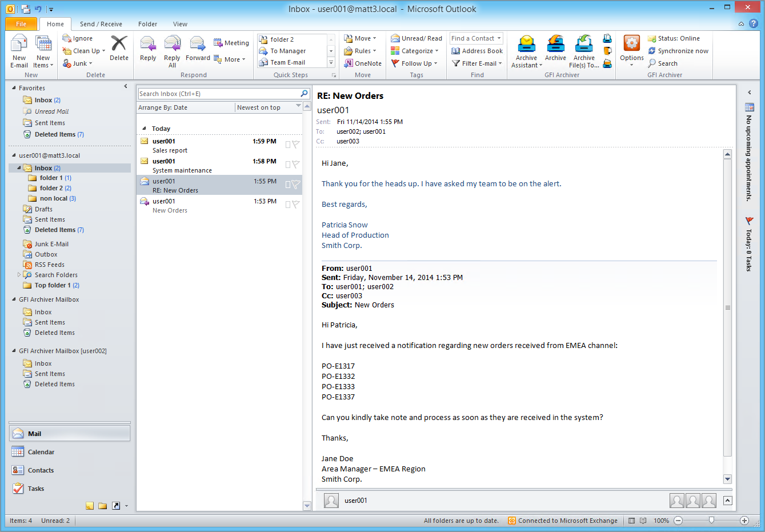Switch to Send / Receive tab
Viewport: 765px width, 532px height.
click(x=101, y=24)
